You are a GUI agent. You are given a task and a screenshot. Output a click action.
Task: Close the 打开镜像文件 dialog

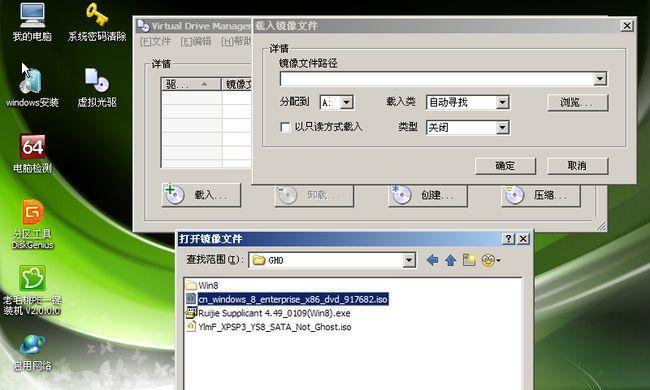[524, 239]
